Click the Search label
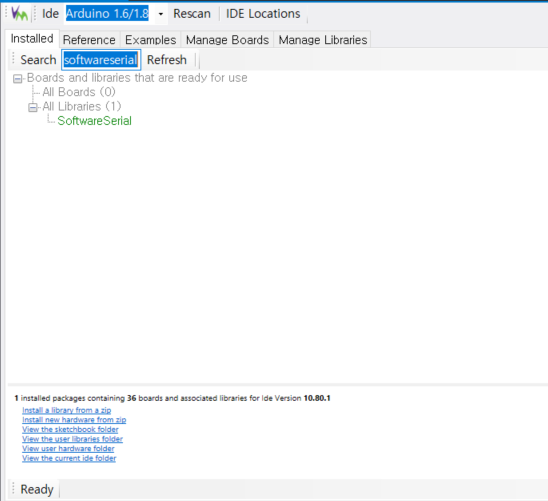 pyautogui.click(x=38, y=60)
